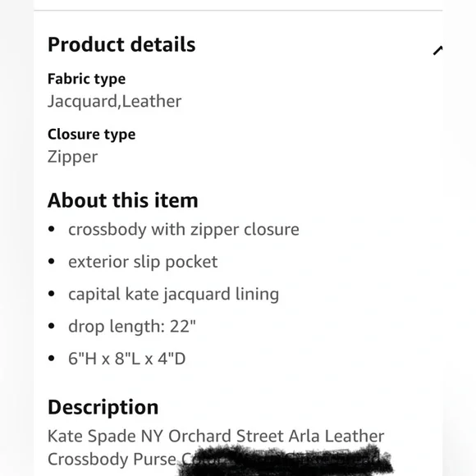Click the About this item heading
The height and width of the screenshot is (476, 476).
click(122, 200)
